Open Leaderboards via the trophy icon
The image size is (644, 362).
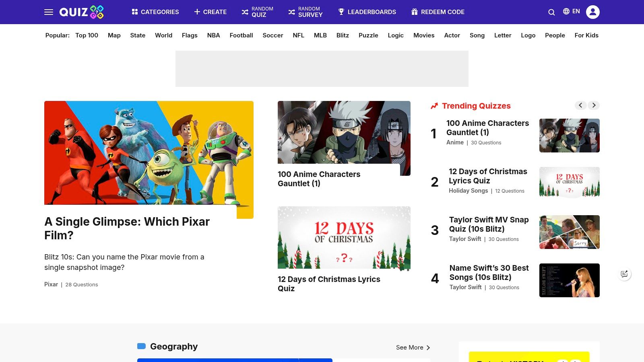(x=341, y=12)
